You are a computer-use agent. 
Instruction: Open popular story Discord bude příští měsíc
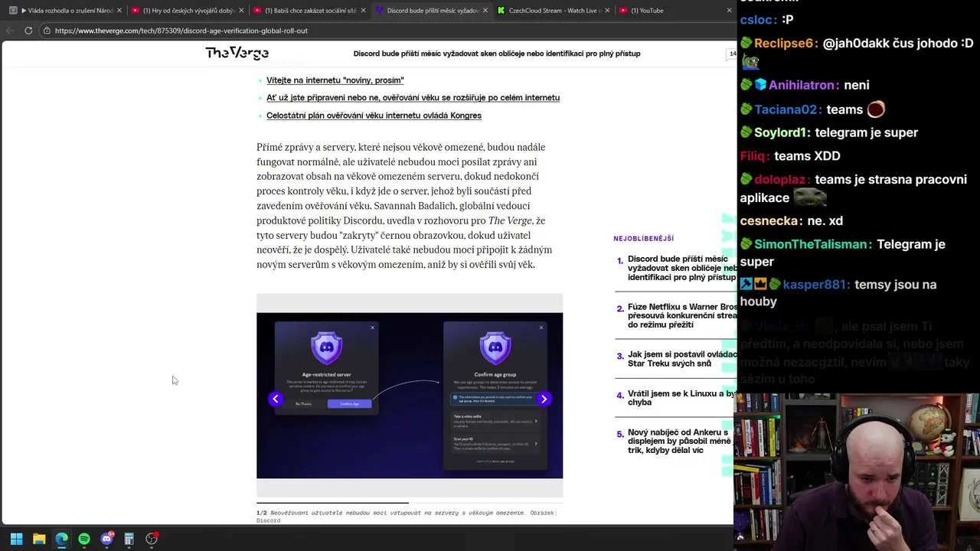681,268
